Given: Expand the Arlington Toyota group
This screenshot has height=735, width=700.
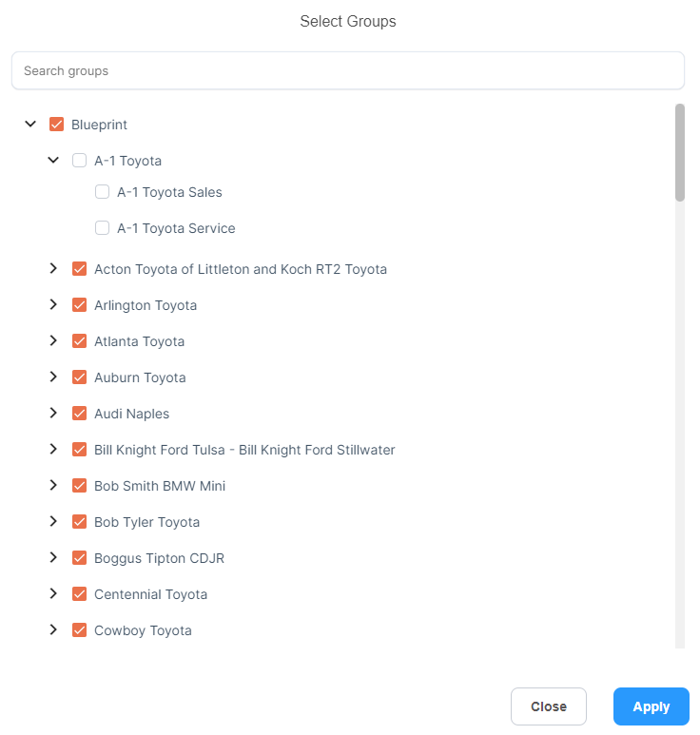Looking at the screenshot, I should pos(53,304).
